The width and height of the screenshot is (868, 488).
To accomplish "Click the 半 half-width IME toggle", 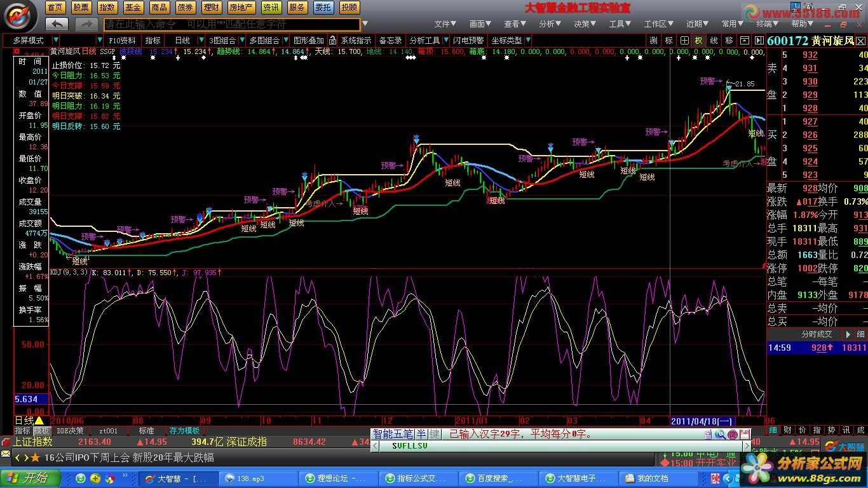I will tap(421, 434).
